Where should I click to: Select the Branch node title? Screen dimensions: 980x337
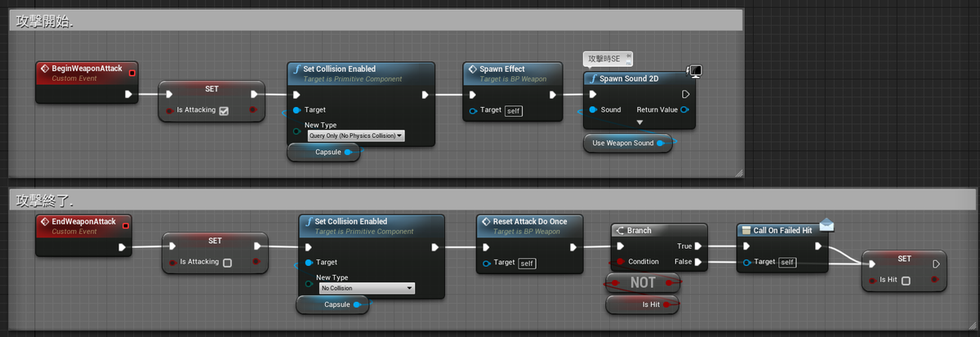coord(639,231)
